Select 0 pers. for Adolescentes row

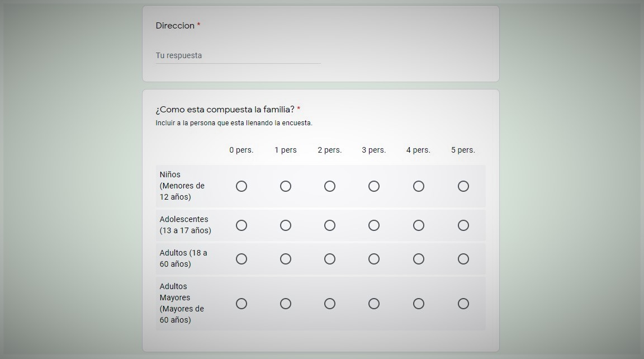(x=241, y=225)
